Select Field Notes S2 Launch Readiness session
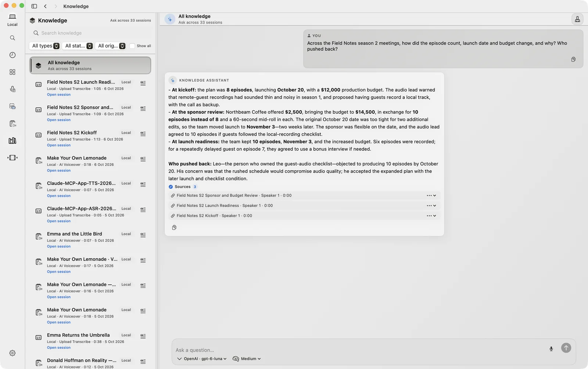The height and width of the screenshot is (369, 588). 90,88
